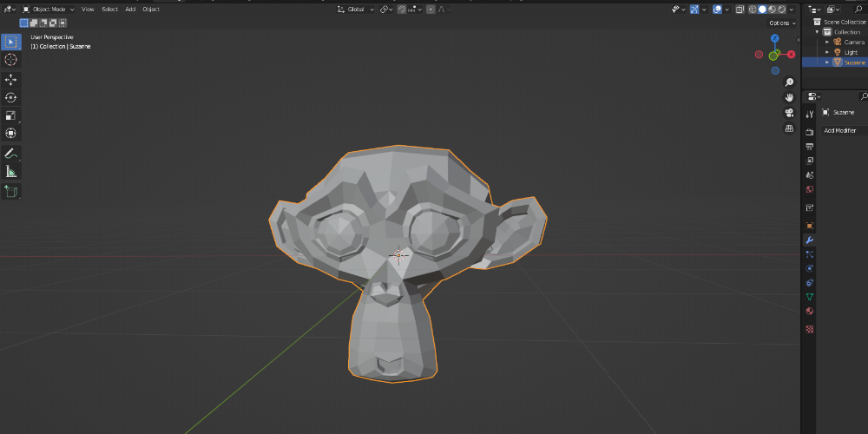
Task: Open the Material properties tab
Action: pyautogui.click(x=809, y=312)
